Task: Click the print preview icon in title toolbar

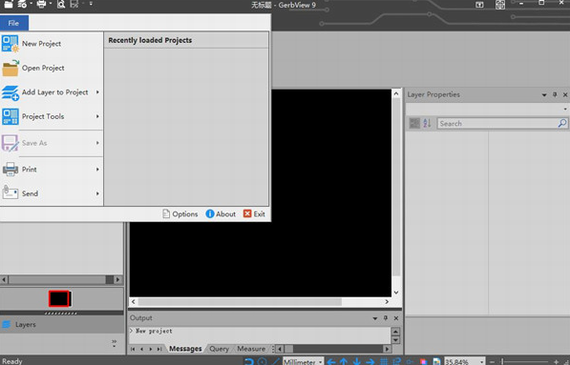Action: coord(61,4)
